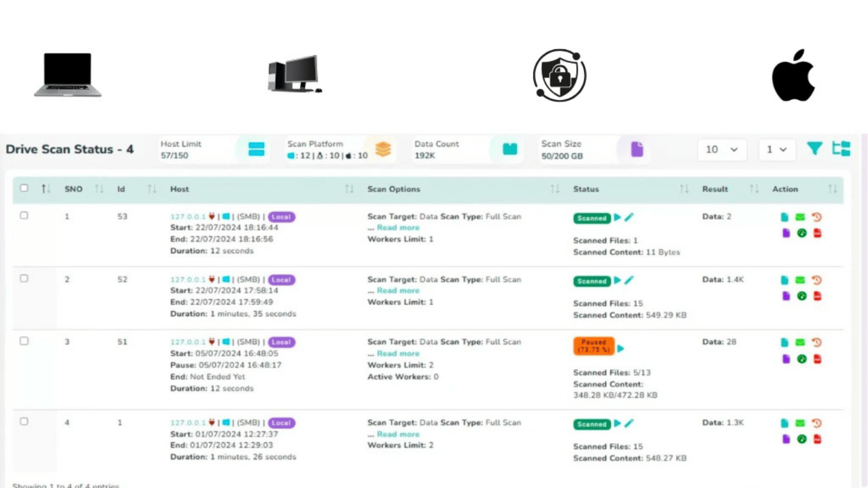Click the orange Paused status badge
Image resolution: width=868 pixels, height=488 pixels.
(593, 346)
